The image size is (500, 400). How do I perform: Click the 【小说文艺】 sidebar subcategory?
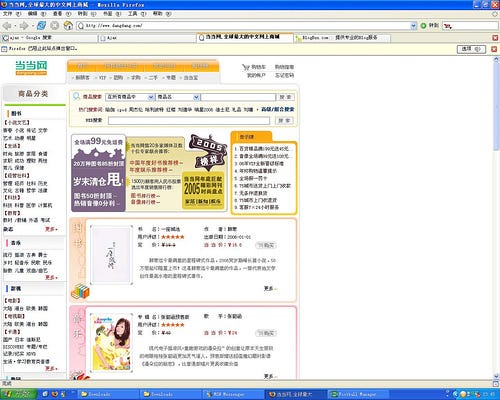point(17,122)
